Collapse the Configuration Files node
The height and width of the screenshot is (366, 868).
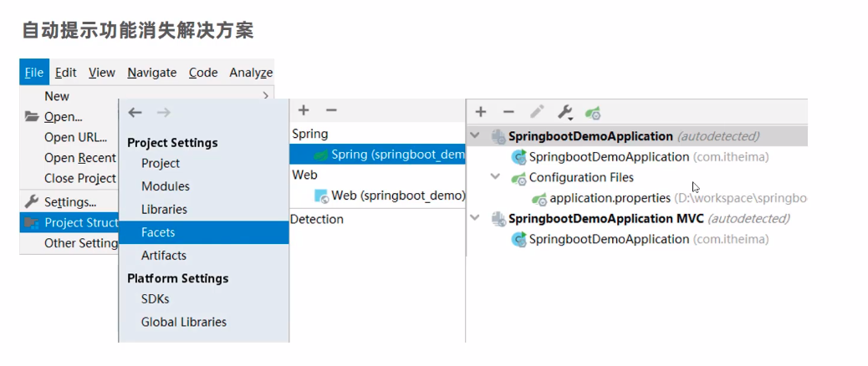pyautogui.click(x=496, y=177)
